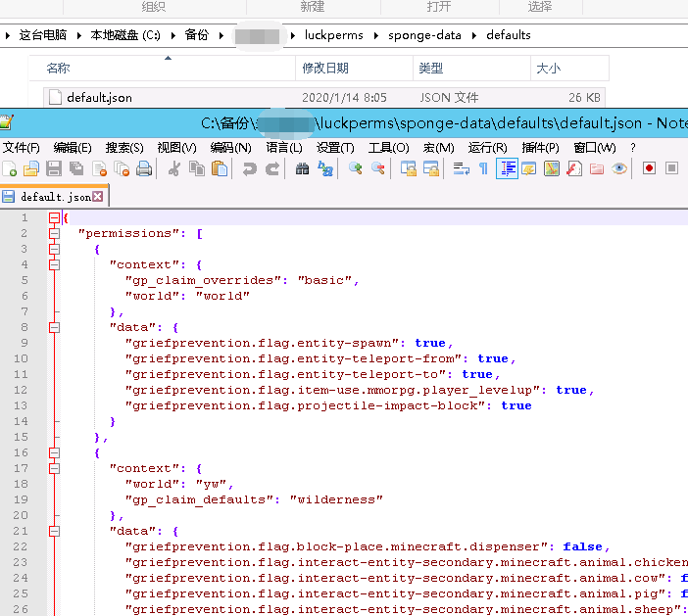This screenshot has height=616, width=688.
Task: Click the New file toolbar icon
Action: (x=10, y=168)
